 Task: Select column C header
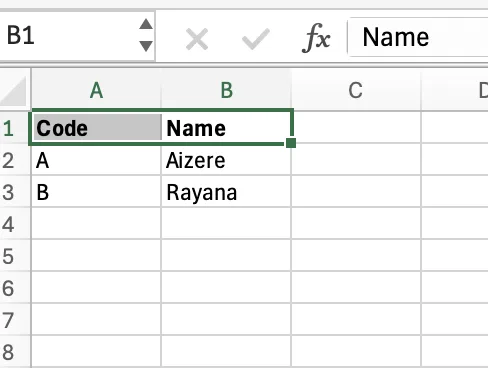[356, 90]
